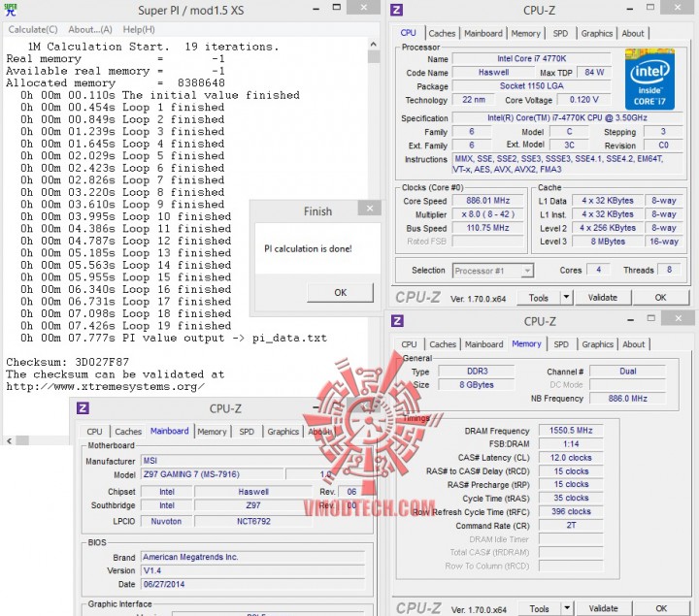Screen dimensions: 699x616
Task: Maximize the Super PI window
Action: click(337, 8)
